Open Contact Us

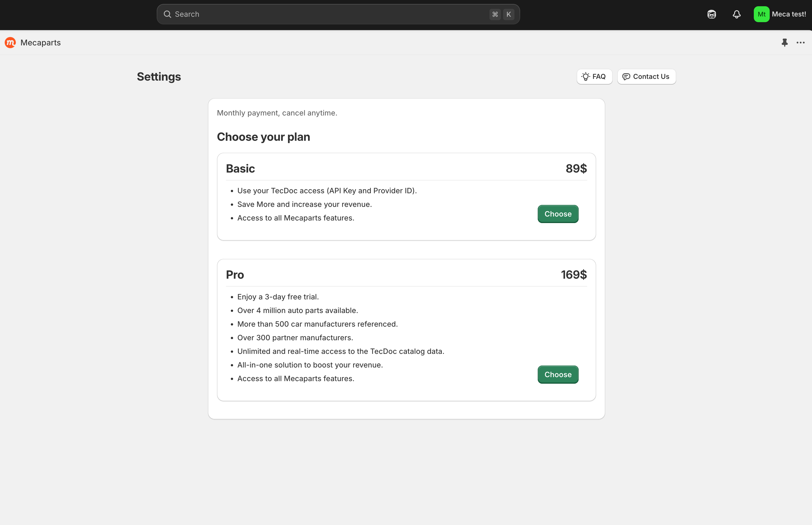tap(646, 77)
